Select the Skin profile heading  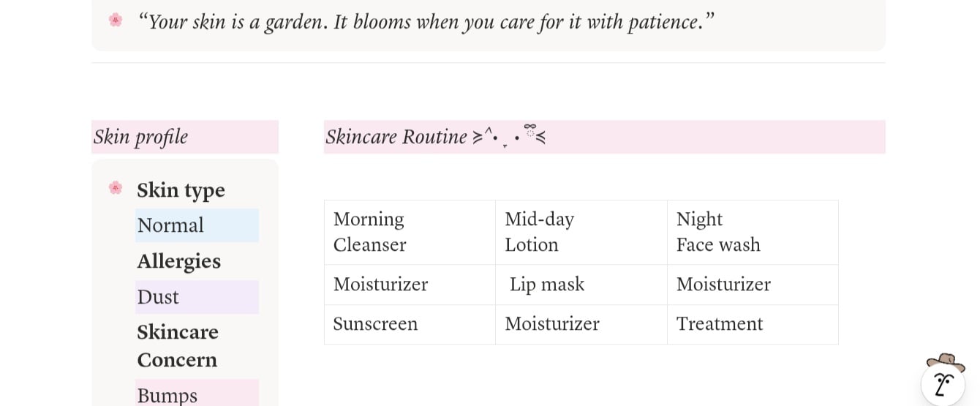(141, 137)
